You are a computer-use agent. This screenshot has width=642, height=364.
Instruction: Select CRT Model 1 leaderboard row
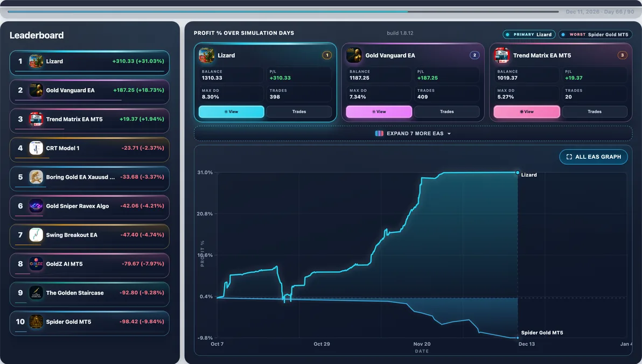point(89,150)
